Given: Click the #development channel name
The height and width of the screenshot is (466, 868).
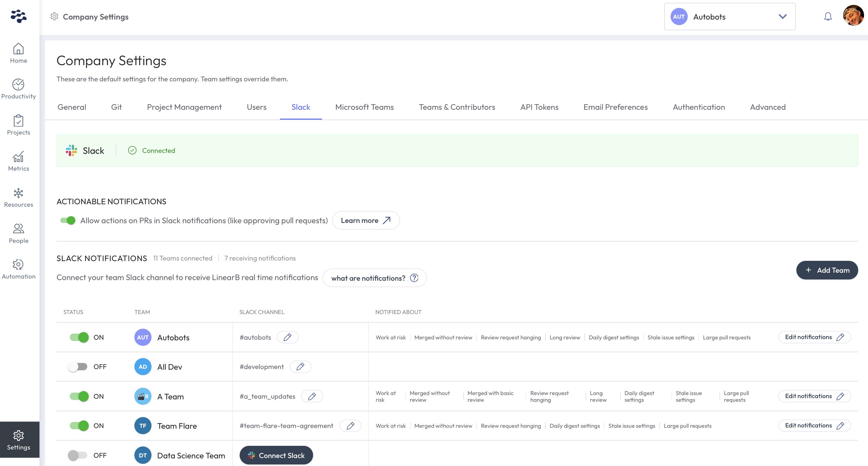Looking at the screenshot, I should pyautogui.click(x=261, y=367).
